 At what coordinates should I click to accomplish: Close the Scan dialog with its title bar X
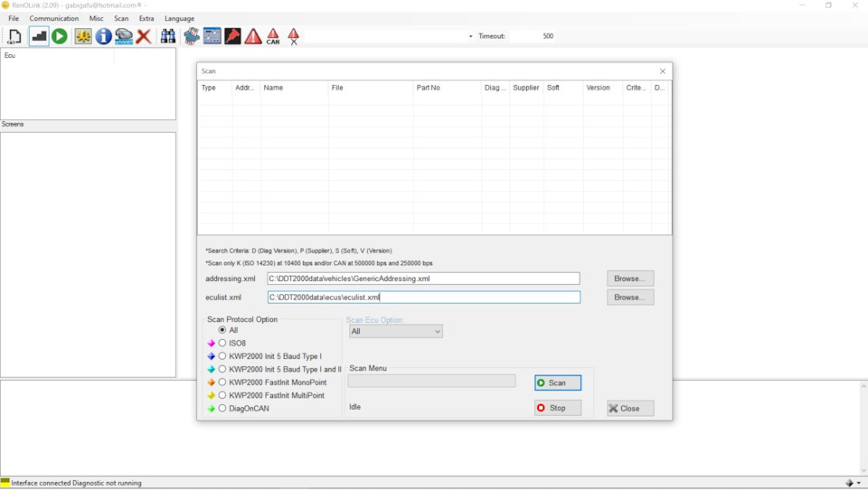[663, 71]
